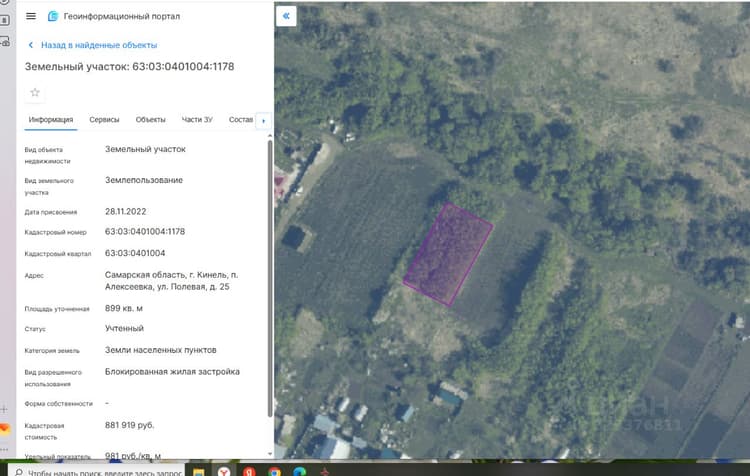
Task: Add the land plot to favorites with star
Action: point(35,92)
